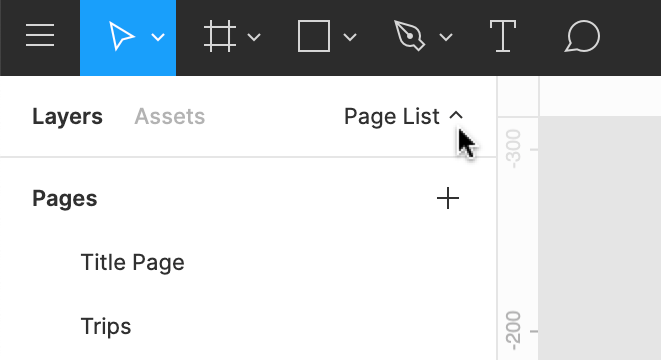Open Move tool options dropdown chevron
Screen dimensions: 661x360
(x=158, y=38)
